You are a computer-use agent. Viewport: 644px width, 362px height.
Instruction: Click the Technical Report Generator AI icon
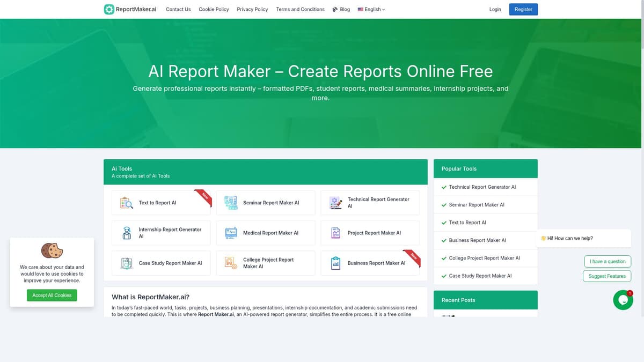[335, 202]
